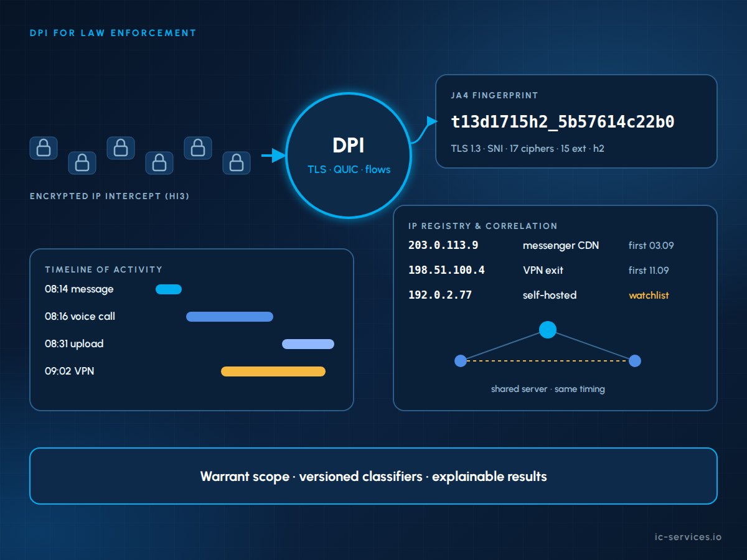Screen dimensions: 747x560
Task: Click the "TLS · QUIC · flows" caption
Action: click(349, 169)
